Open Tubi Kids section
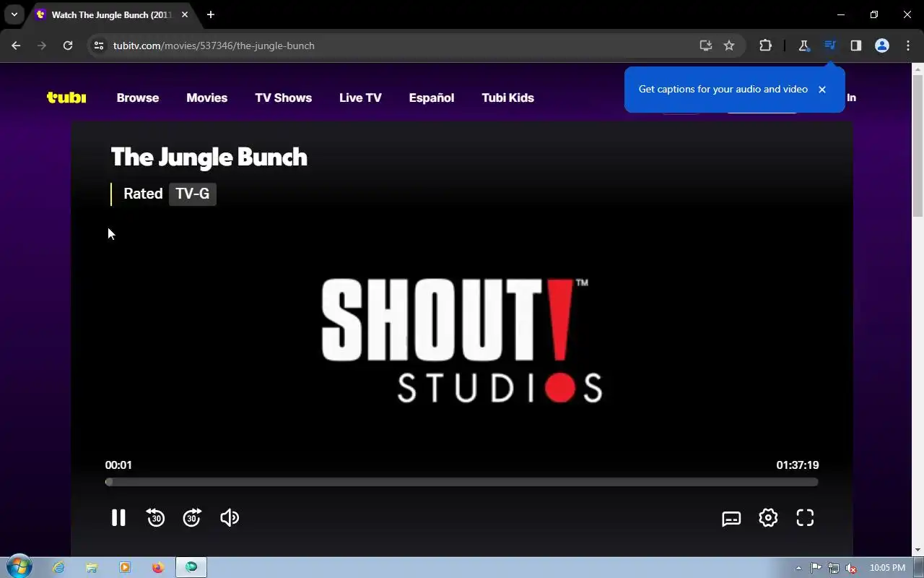 tap(508, 98)
